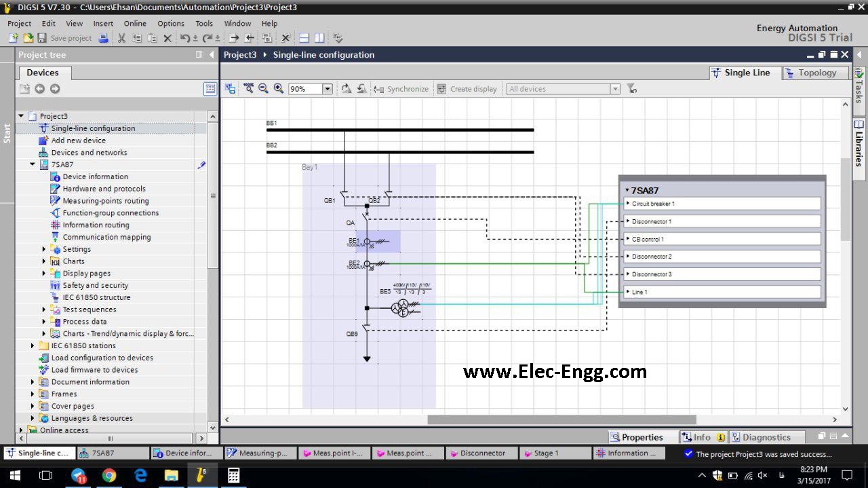Viewport: 868px width, 488px height.
Task: Expand the Languages & resources node
Action: [33, 418]
